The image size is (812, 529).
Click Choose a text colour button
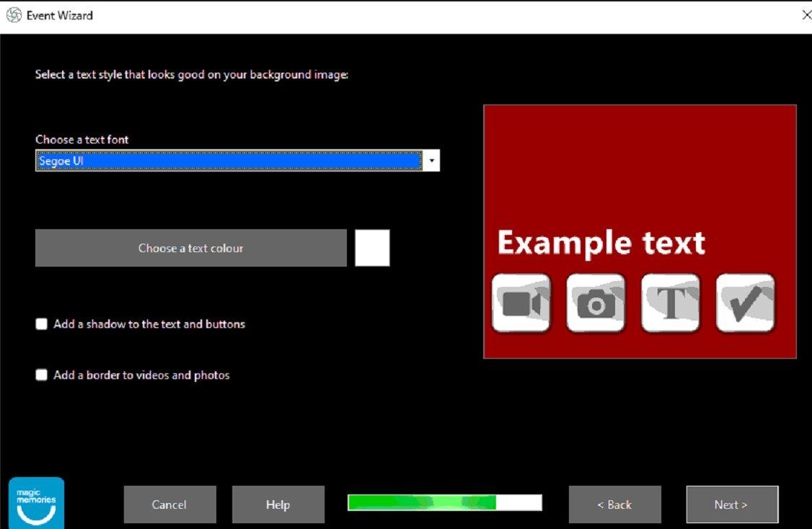[190, 248]
